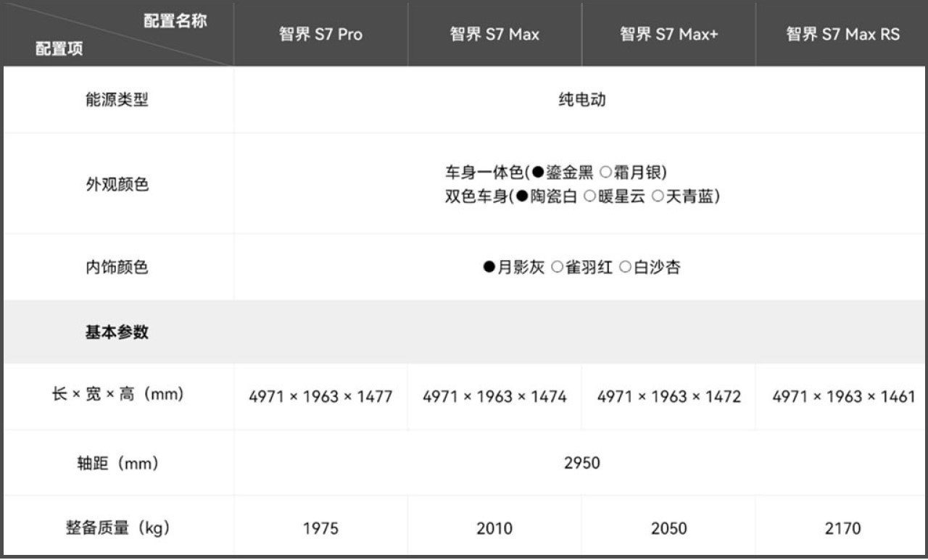
Task: Click the 能源类型 row label
Action: (117, 100)
